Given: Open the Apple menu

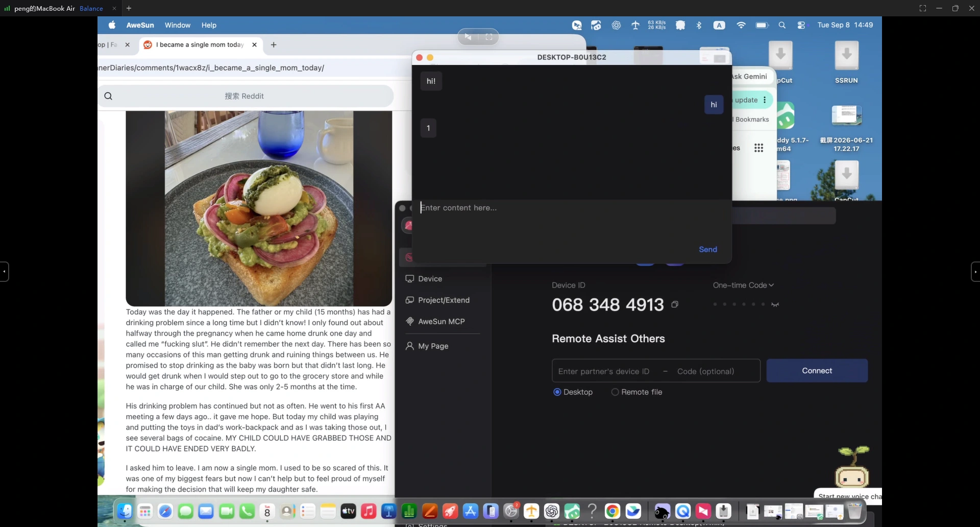Looking at the screenshot, I should [112, 25].
